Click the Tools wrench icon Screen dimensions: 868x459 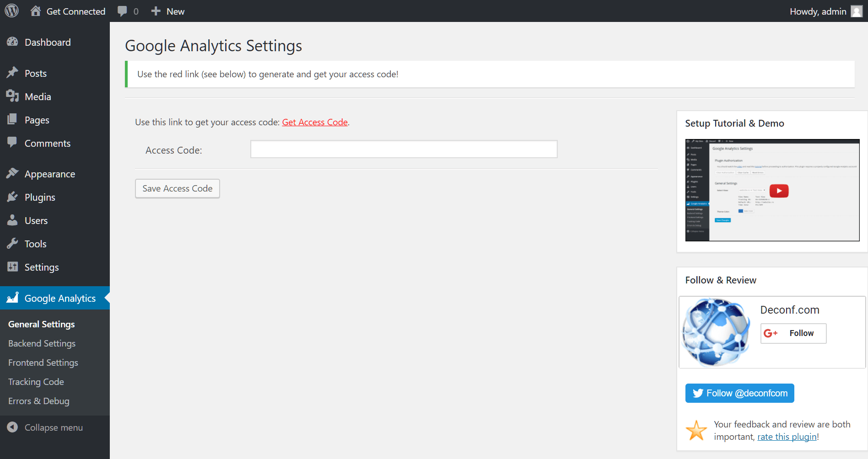point(12,243)
